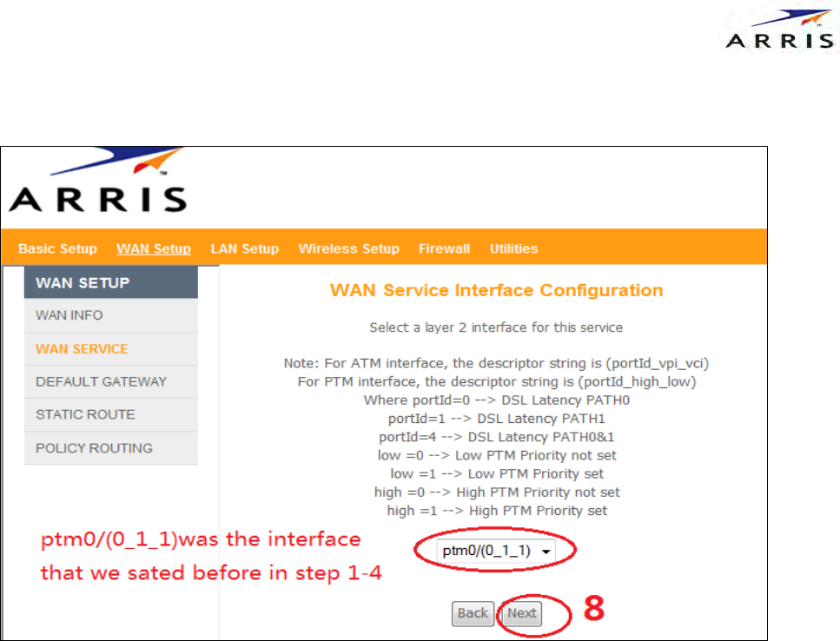
Task: Click the 'high =1 --> High PTM Priority set' line
Action: point(497,511)
